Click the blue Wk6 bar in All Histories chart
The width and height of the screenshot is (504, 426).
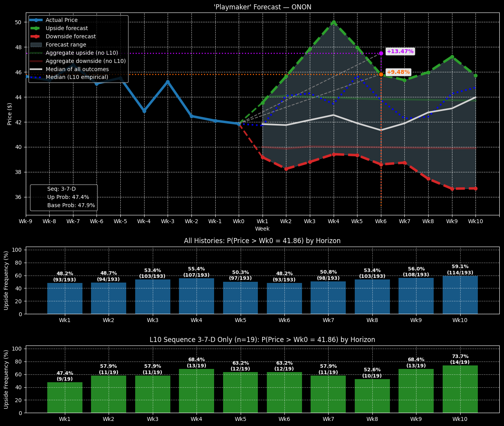pos(284,299)
